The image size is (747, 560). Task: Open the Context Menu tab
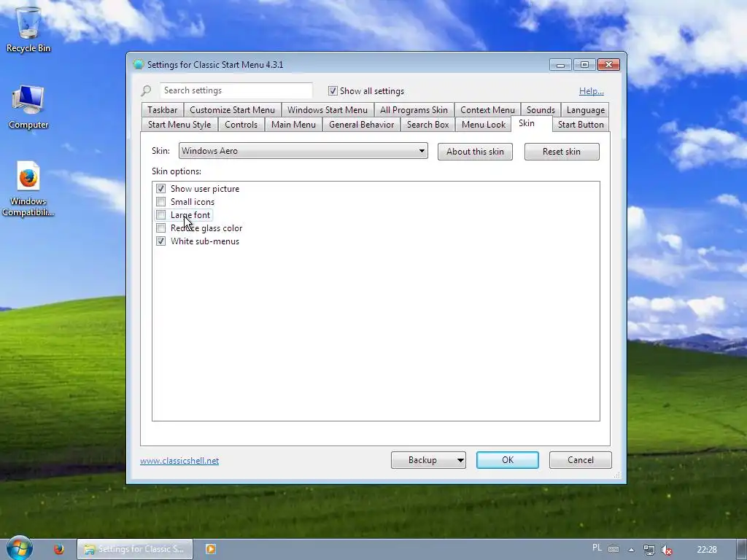click(x=487, y=110)
